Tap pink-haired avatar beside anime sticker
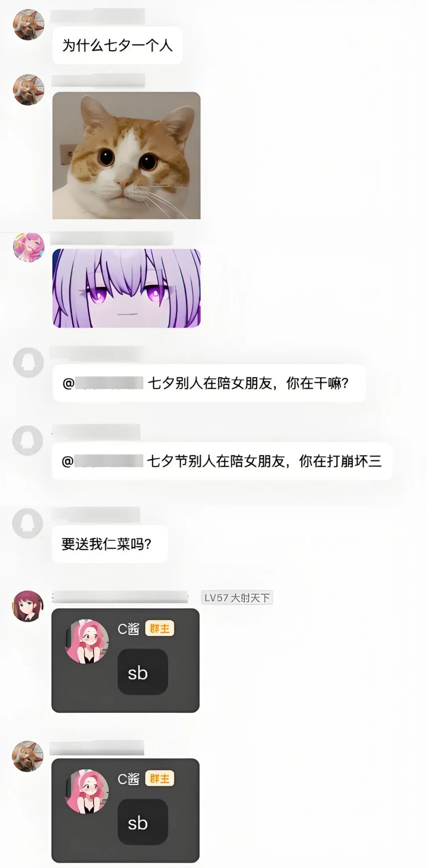 tap(28, 247)
